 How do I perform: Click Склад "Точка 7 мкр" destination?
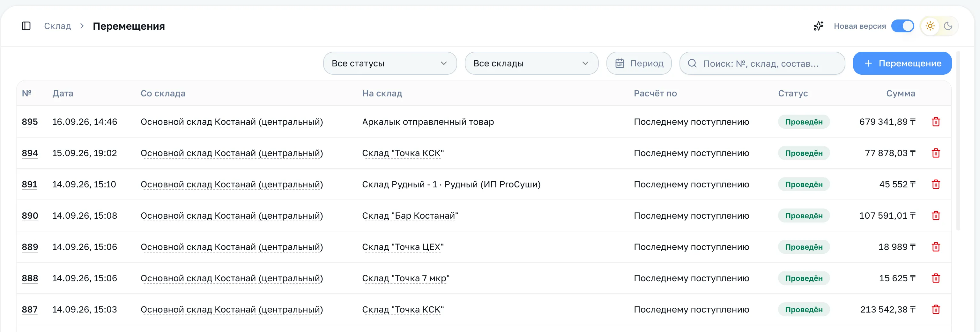pos(405,278)
